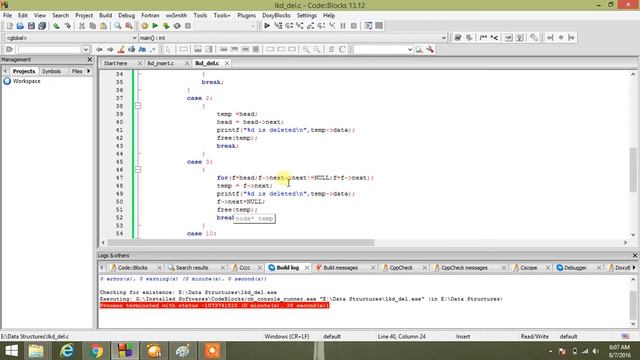This screenshot has width=640, height=360.
Task: Select the Symbols tab in Management
Action: coord(51,71)
